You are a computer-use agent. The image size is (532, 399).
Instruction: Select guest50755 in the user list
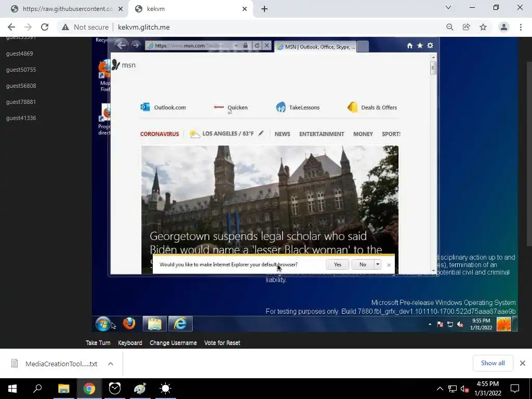tap(21, 70)
